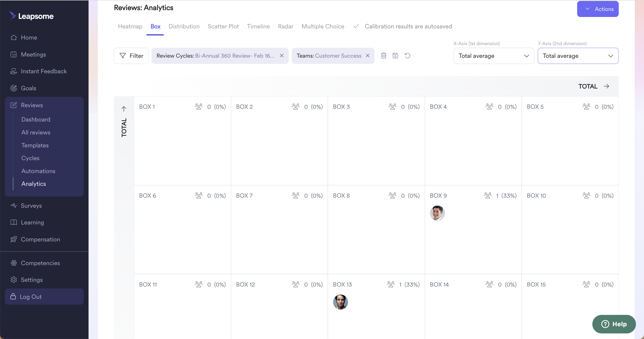Click the Settings gear icon
Image resolution: width=644 pixels, height=339 pixels.
point(14,280)
